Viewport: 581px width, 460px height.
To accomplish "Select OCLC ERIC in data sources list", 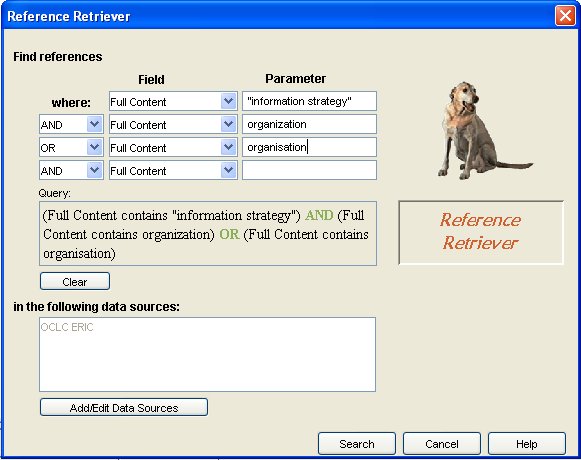I will click(67, 327).
